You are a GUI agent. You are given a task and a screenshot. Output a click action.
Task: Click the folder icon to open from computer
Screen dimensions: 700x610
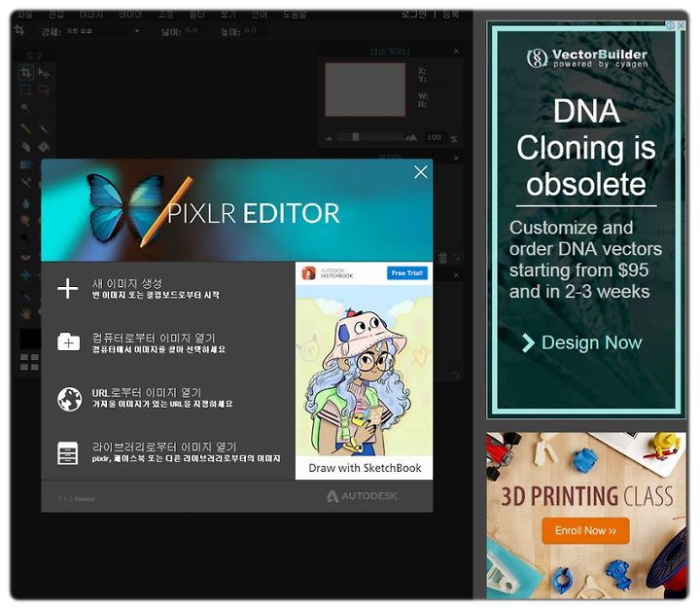click(68, 341)
